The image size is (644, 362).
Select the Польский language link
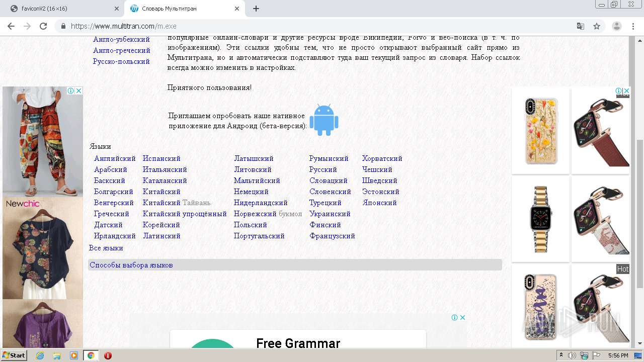click(x=251, y=225)
